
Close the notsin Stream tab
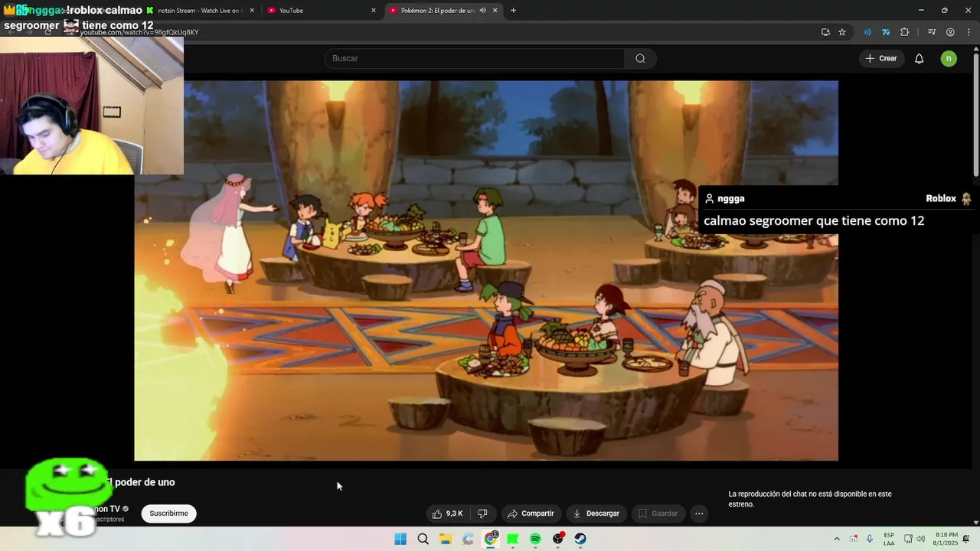pos(252,11)
